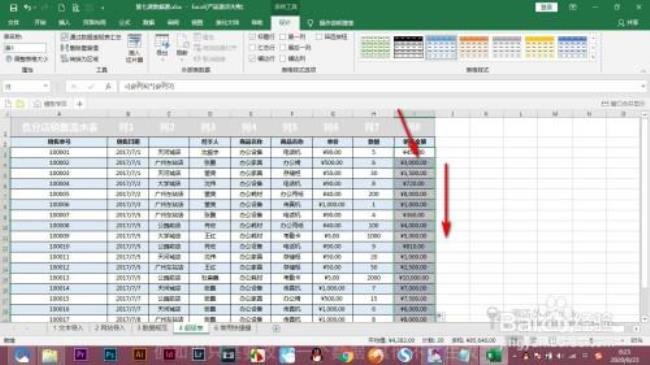Image resolution: width=650 pixels, height=365 pixels.
Task: Open the File (文件) tab
Action: (x=14, y=23)
